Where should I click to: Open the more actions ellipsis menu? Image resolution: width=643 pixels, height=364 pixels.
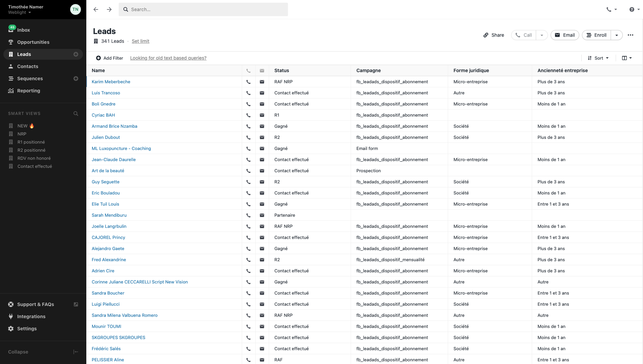630,35
